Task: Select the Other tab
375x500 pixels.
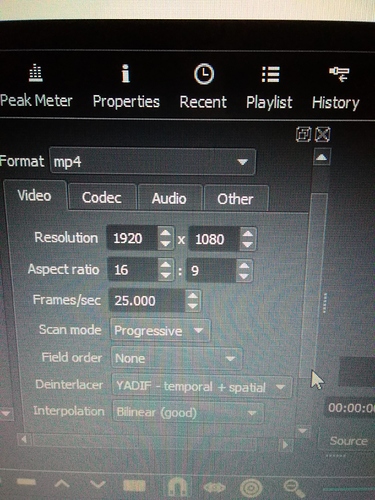Action: tap(235, 199)
